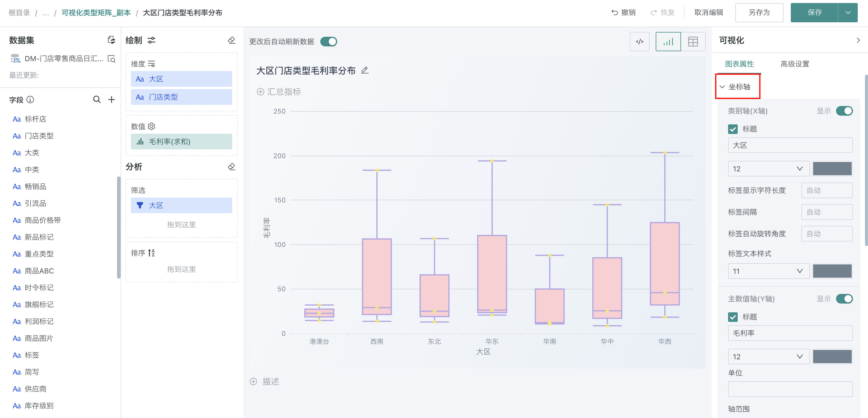The width and height of the screenshot is (868, 418).
Task: Click the Y-axis unit input field
Action: [x=790, y=389]
